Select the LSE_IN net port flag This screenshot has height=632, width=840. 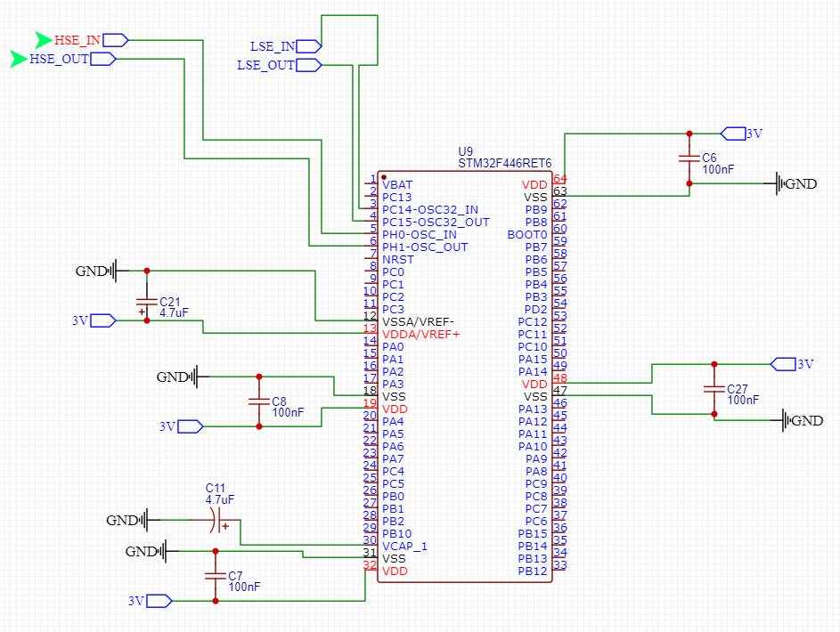[x=308, y=46]
